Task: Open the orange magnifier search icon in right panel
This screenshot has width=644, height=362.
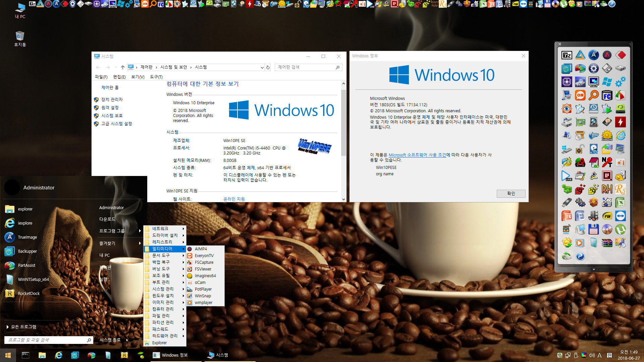Action: coord(593,95)
